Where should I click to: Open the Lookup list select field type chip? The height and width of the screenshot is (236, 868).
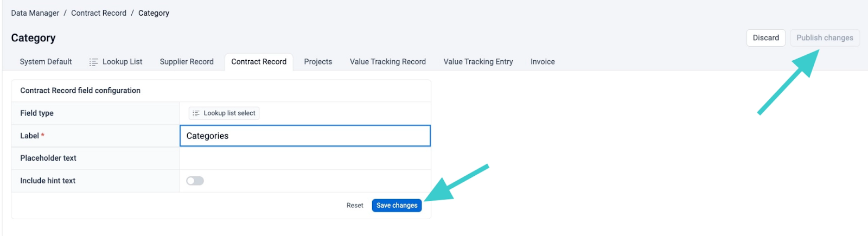tap(224, 113)
